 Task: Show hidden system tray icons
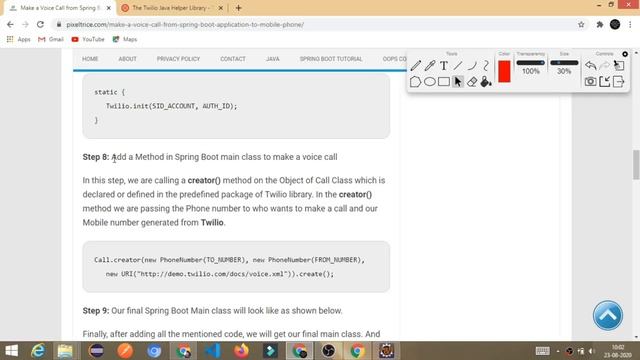558,351
